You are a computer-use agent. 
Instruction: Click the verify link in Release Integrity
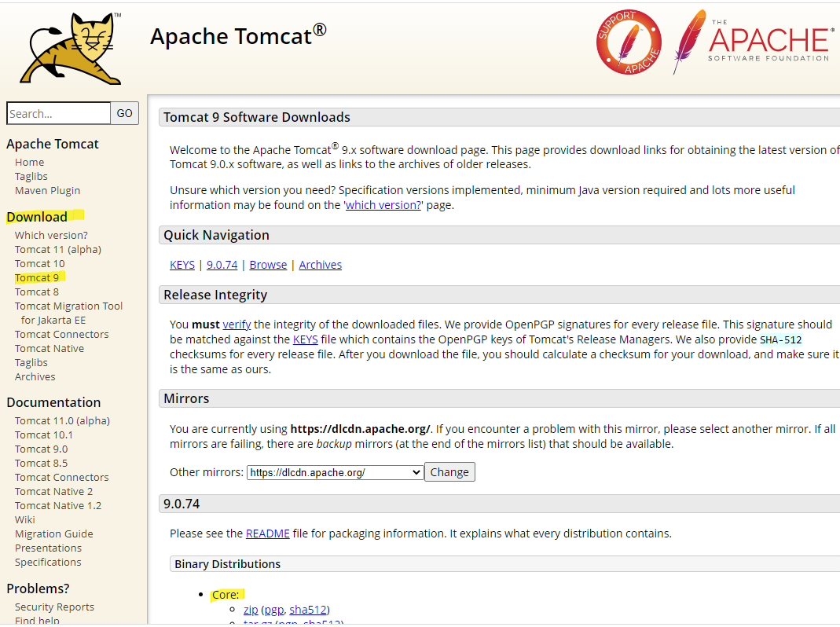pos(237,324)
